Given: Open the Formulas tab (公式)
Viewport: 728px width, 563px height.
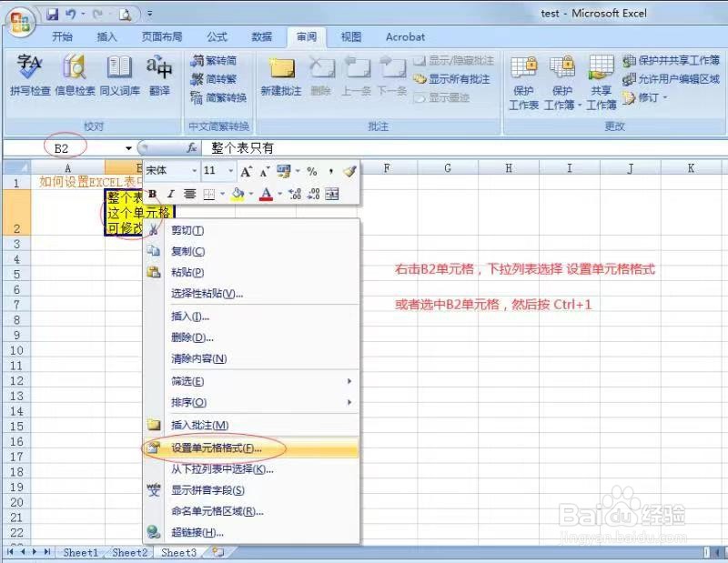Looking at the screenshot, I should (x=217, y=36).
